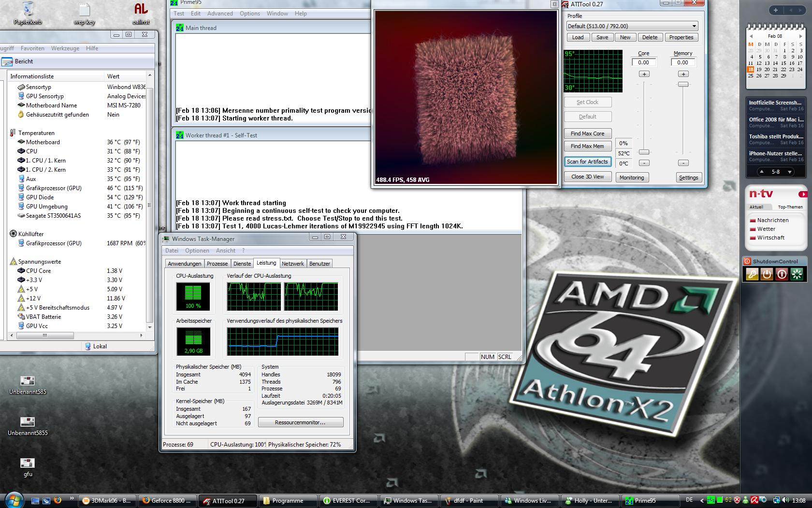Open Nachrichten link in n-tv gadget
Viewport: 812px width, 508px height.
coord(773,220)
